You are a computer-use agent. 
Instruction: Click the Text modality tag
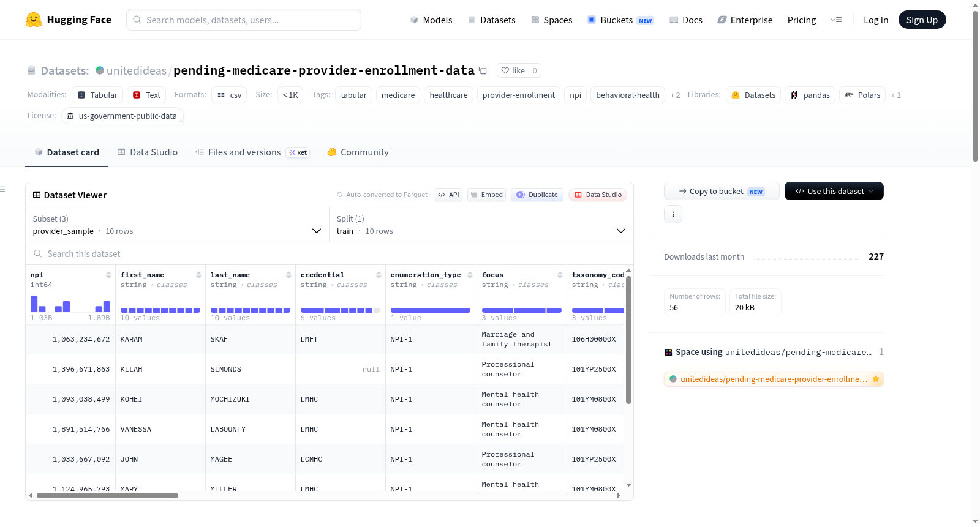coord(146,95)
